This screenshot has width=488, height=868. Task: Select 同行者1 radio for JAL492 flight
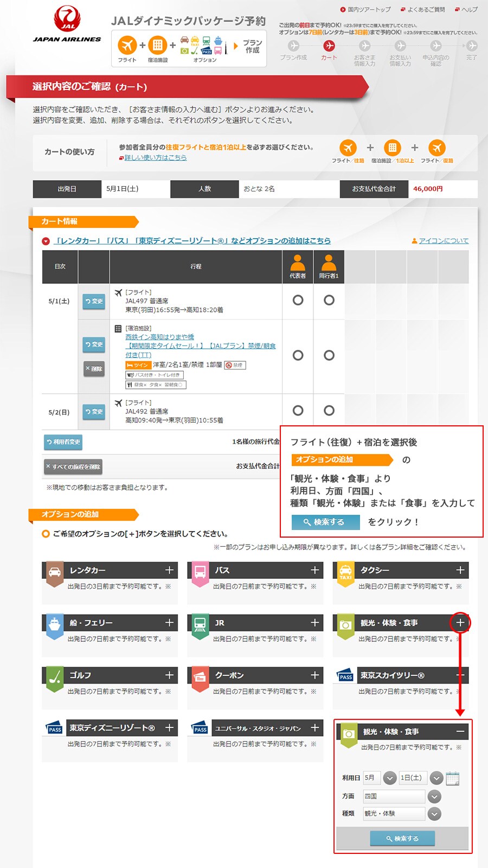tap(329, 411)
